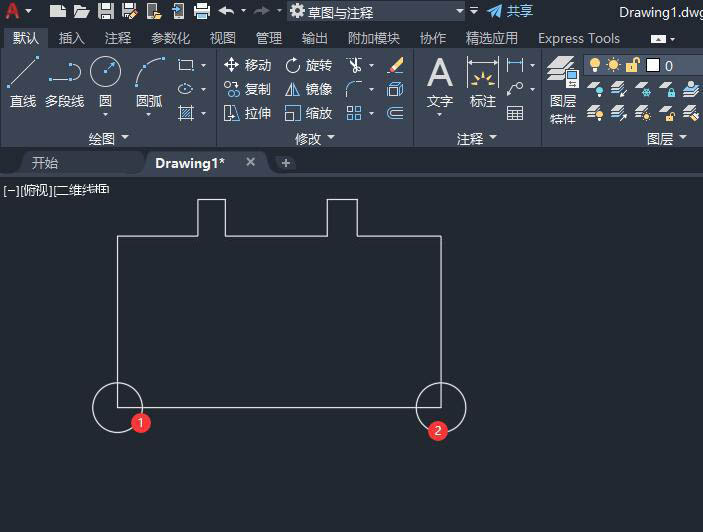Open the Dimension (标注) tool
The height and width of the screenshot is (532, 703).
(x=482, y=82)
